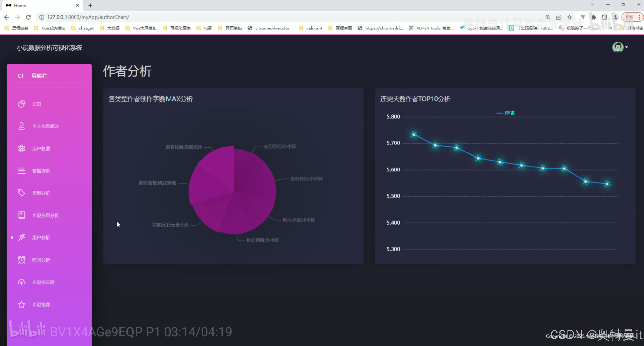Click the 个人信息修改 person icon
Screen dimensions: 644x346
21,126
